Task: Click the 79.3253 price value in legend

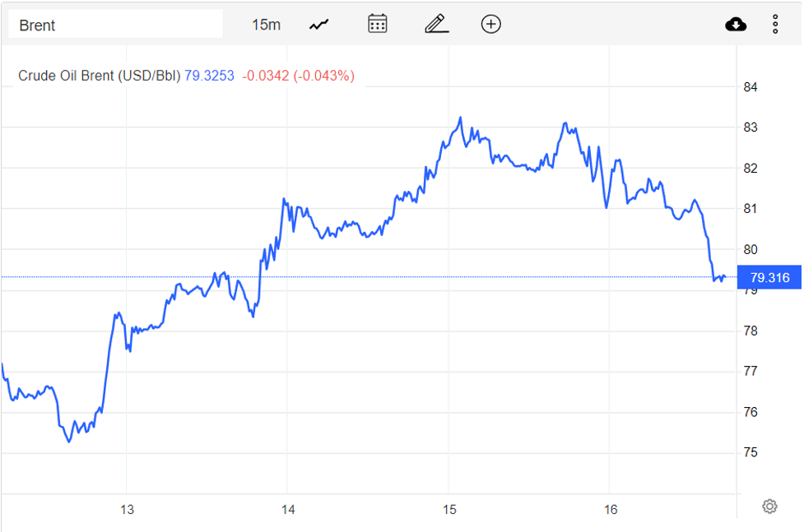Action: (209, 76)
